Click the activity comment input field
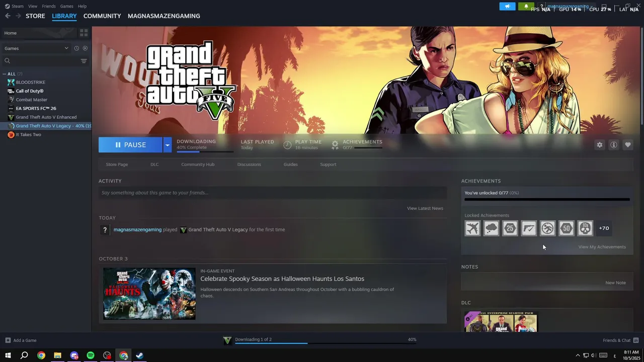The height and width of the screenshot is (362, 644). click(x=273, y=193)
